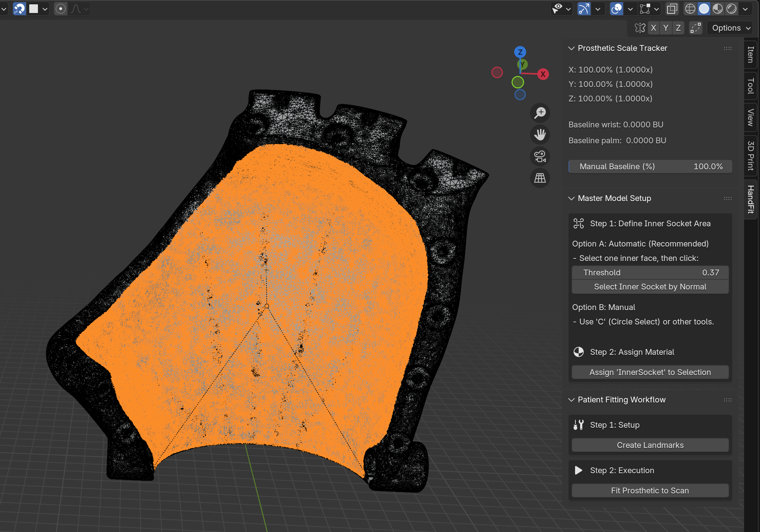Open viewport shading options dropdown arrow
Viewport: 760px width, 532px height.
745,9
